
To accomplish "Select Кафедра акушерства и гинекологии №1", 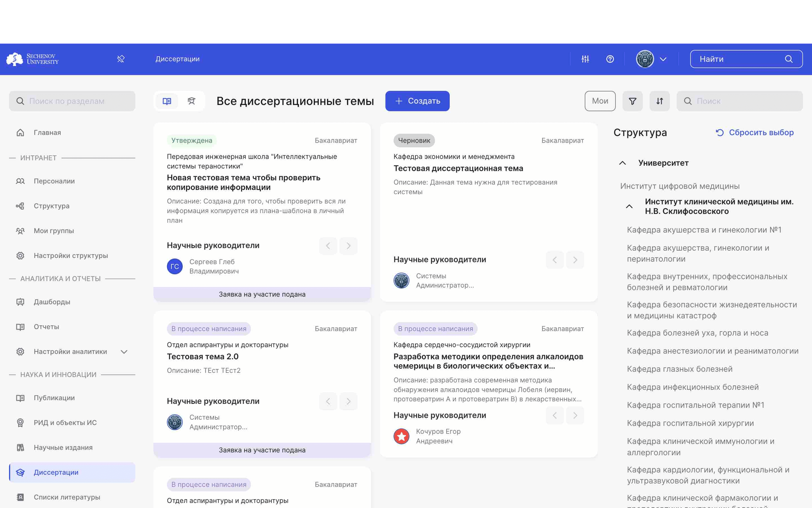I will [x=704, y=230].
